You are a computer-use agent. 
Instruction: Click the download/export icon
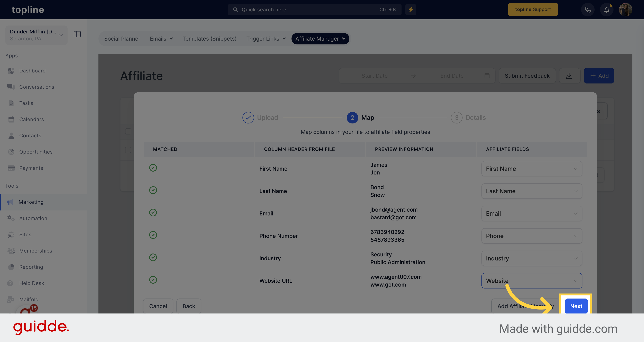[569, 76]
